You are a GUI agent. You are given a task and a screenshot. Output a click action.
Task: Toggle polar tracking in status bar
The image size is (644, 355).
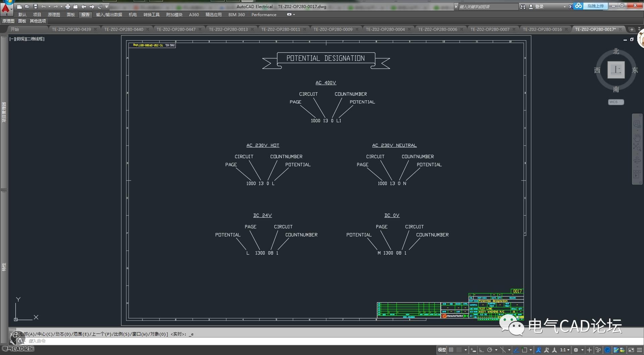[490, 350]
